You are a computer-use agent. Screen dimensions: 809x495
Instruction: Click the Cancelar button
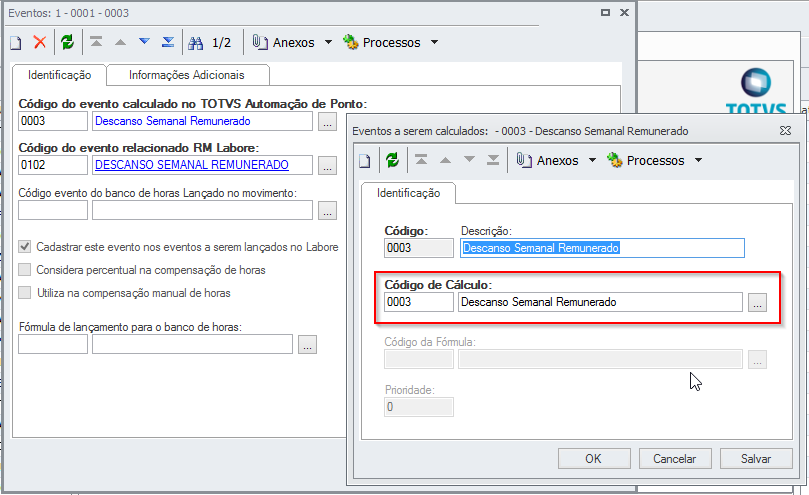click(675, 458)
